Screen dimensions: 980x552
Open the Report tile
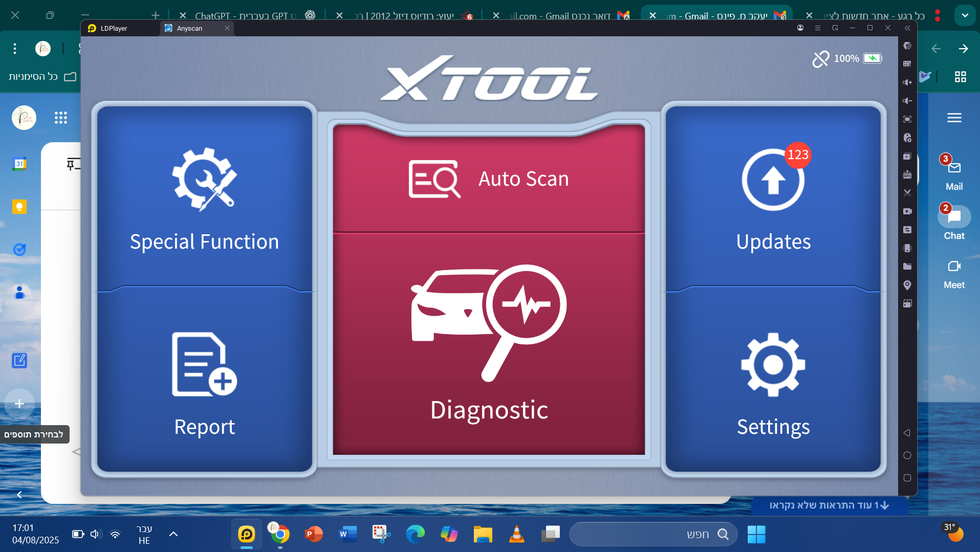pyautogui.click(x=204, y=381)
